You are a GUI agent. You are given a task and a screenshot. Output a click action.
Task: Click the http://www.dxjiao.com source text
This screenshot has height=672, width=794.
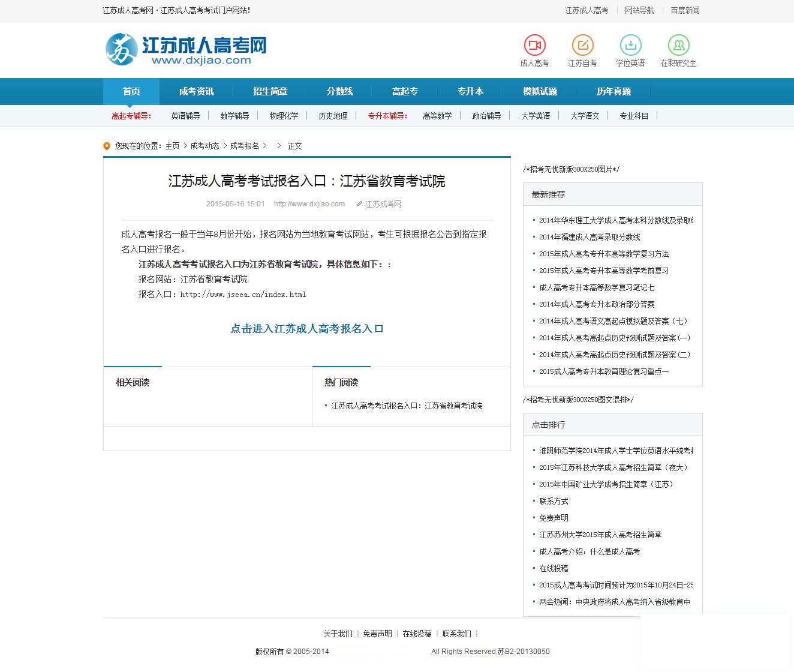(309, 204)
